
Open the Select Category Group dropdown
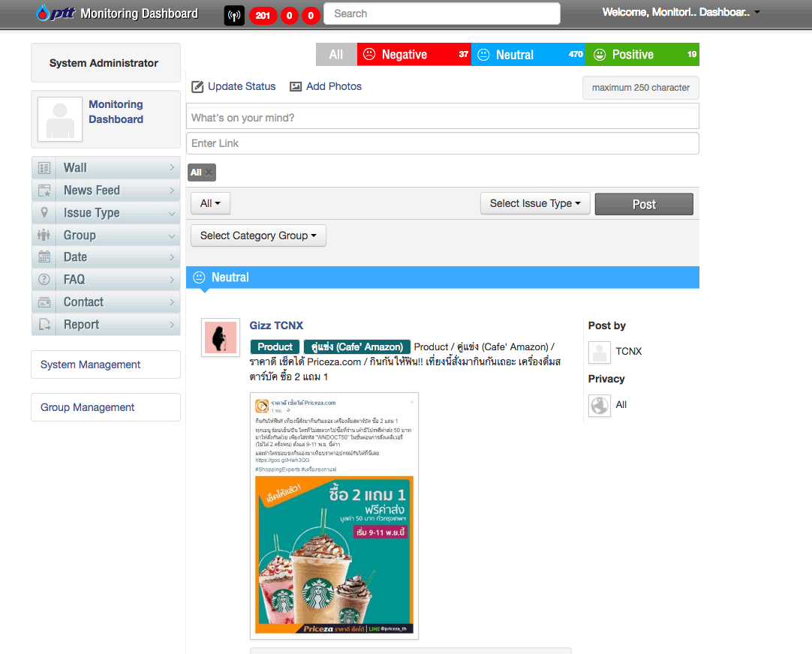(258, 235)
